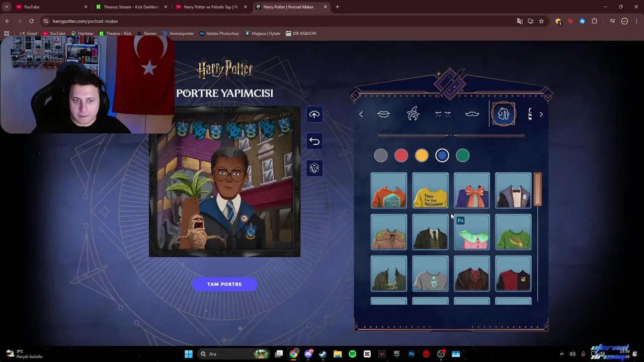644x362 pixels.
Task: Select the mustache category icon
Action: tap(472, 115)
